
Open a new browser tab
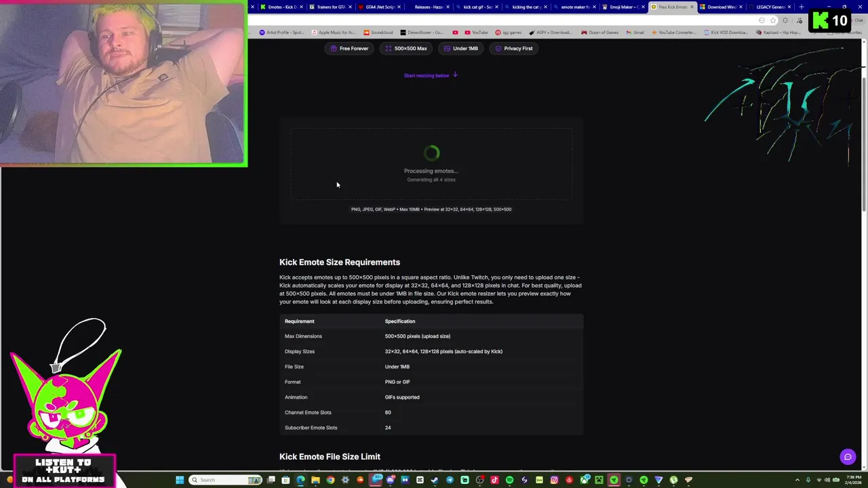802,7
